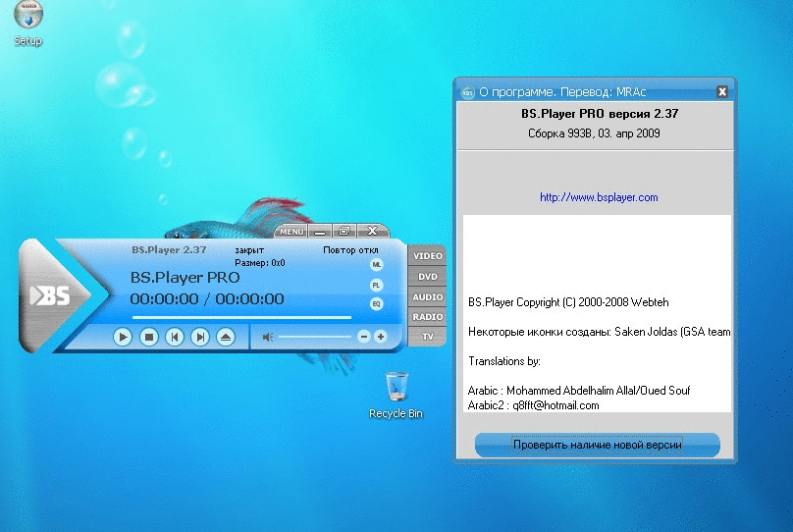Switch the player to windowed restore mode
Image resolution: width=793 pixels, height=532 pixels.
(x=344, y=231)
